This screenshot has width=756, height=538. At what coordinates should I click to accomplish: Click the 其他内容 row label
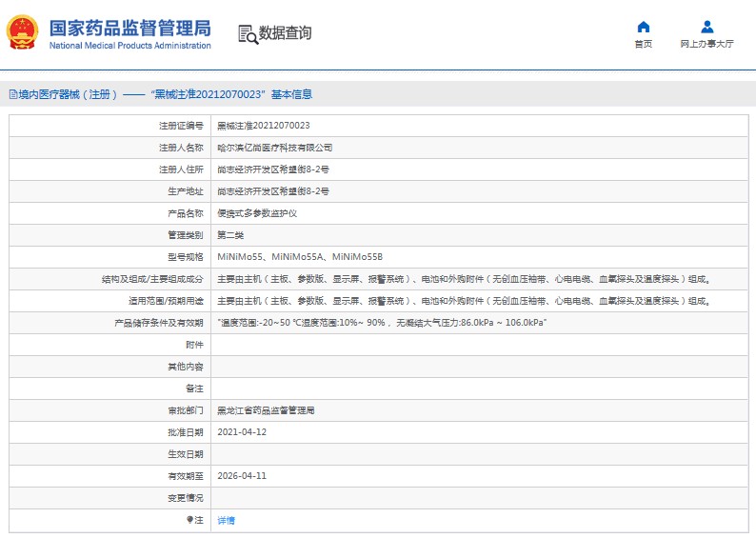186,367
